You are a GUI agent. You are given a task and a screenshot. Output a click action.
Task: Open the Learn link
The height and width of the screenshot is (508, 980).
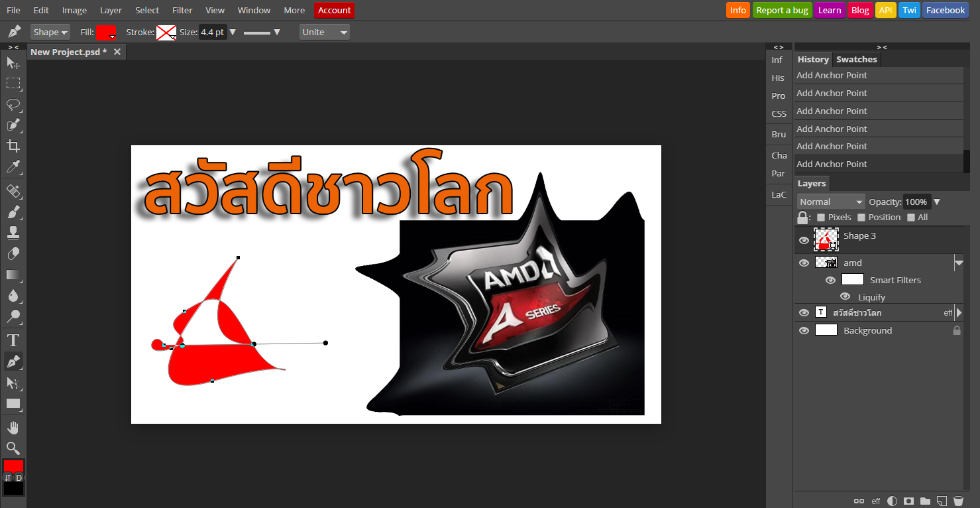[830, 10]
